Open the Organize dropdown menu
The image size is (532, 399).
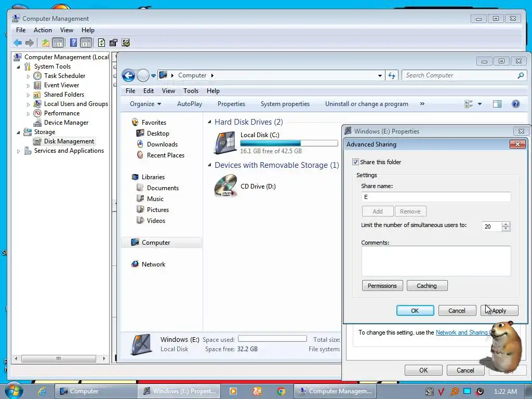(145, 104)
